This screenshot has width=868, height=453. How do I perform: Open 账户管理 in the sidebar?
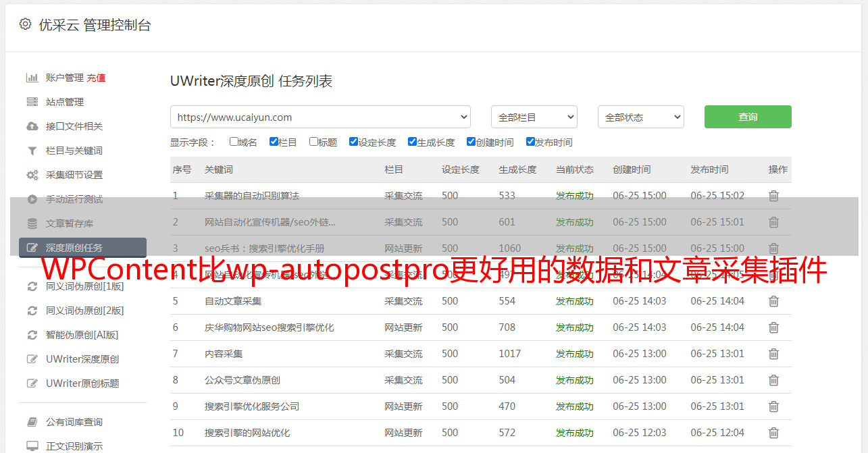pos(65,78)
